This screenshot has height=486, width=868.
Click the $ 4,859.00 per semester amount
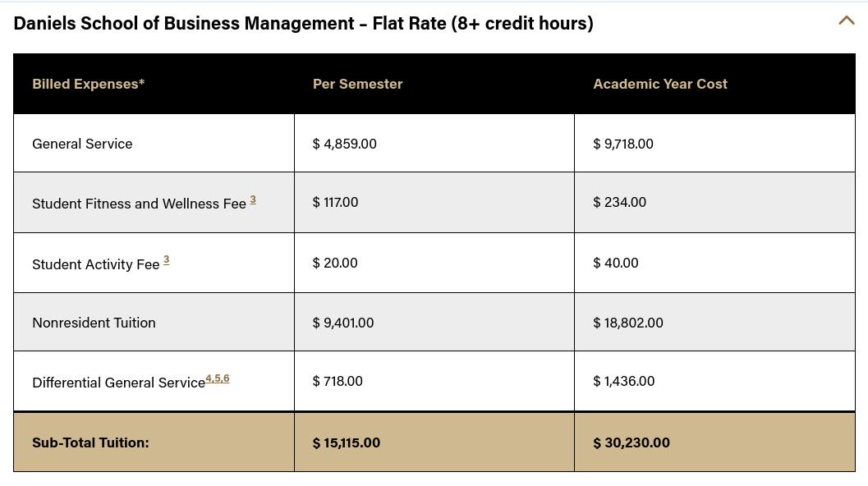tap(344, 143)
